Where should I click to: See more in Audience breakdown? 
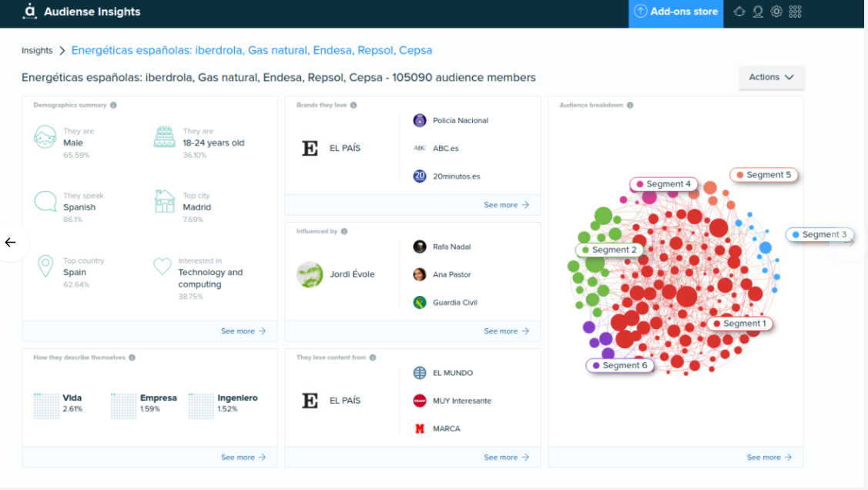[769, 458]
